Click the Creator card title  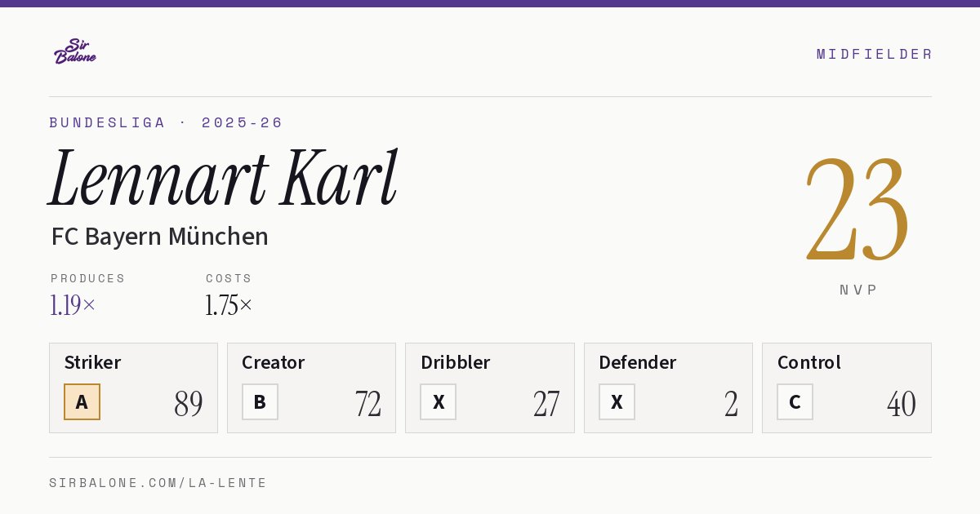point(274,362)
